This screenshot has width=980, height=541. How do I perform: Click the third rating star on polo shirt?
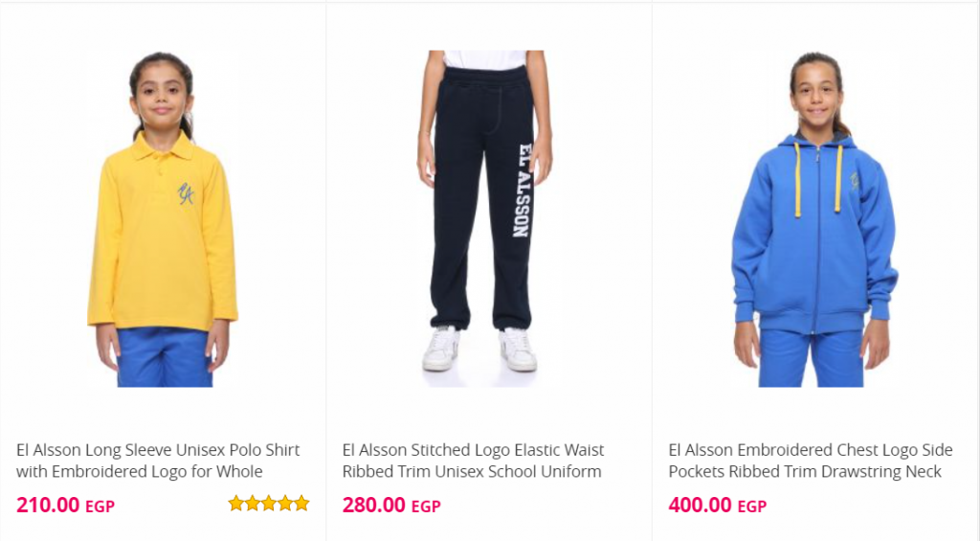pyautogui.click(x=269, y=504)
